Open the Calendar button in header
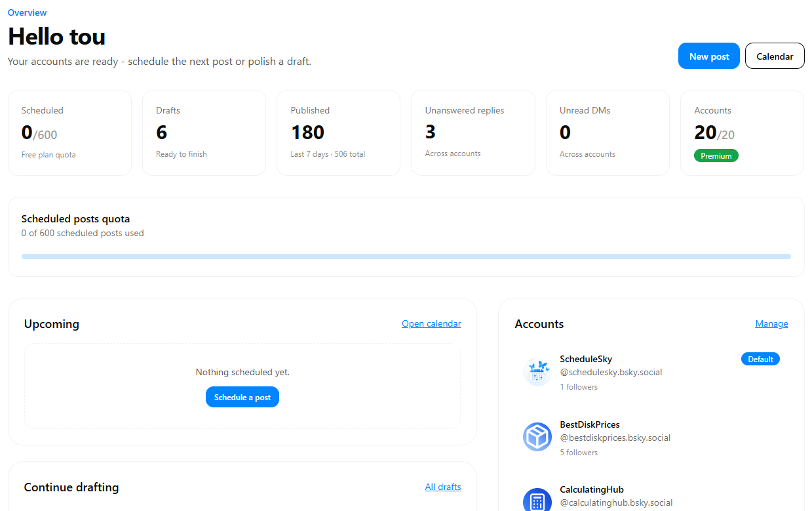Viewport: 812px width, 511px height. tap(775, 56)
